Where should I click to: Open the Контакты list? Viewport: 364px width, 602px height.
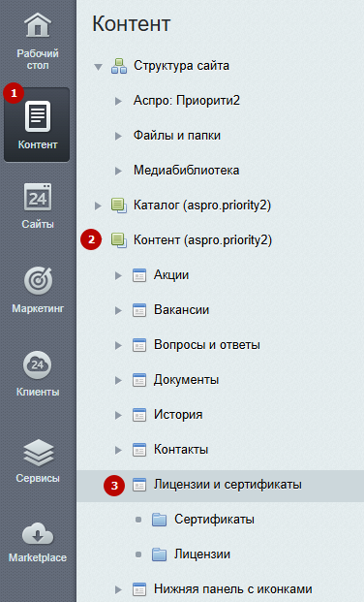[181, 449]
